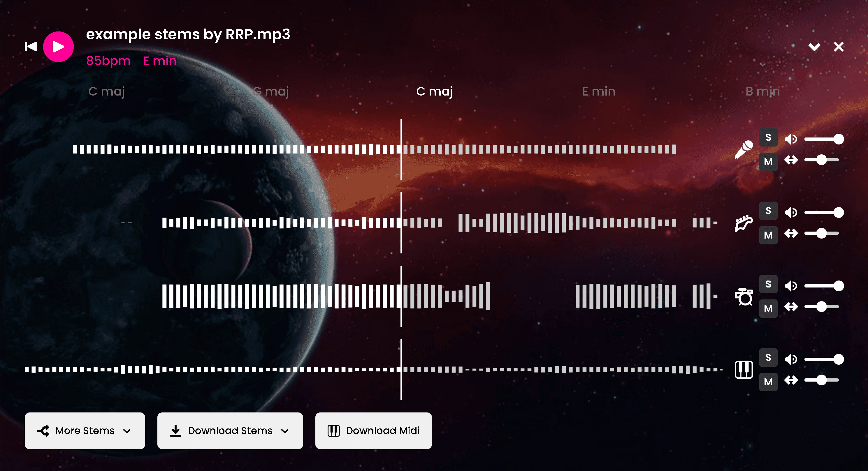Viewport: 868px width, 471px height.
Task: Click the Download Midi button
Action: (374, 431)
